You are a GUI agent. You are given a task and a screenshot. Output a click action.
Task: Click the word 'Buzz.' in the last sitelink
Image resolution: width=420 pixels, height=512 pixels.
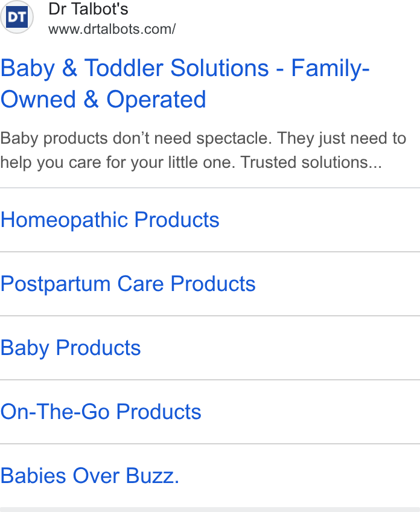(x=153, y=476)
